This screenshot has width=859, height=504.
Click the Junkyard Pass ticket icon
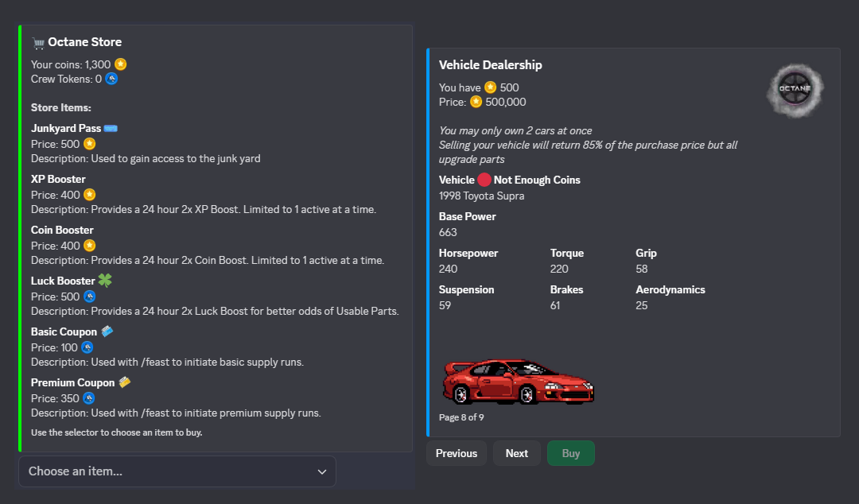(111, 128)
